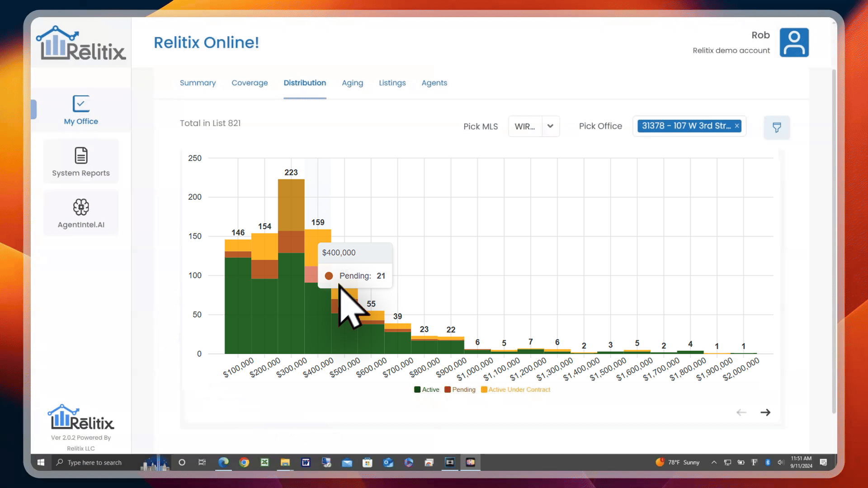Open the weather 78°F Sunny widget
The width and height of the screenshot is (868, 488).
click(678, 462)
